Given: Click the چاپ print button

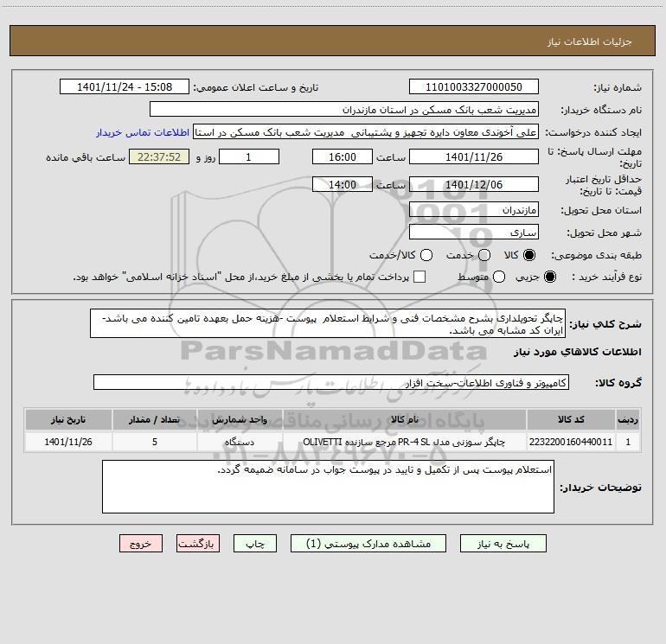Looking at the screenshot, I should [255, 544].
